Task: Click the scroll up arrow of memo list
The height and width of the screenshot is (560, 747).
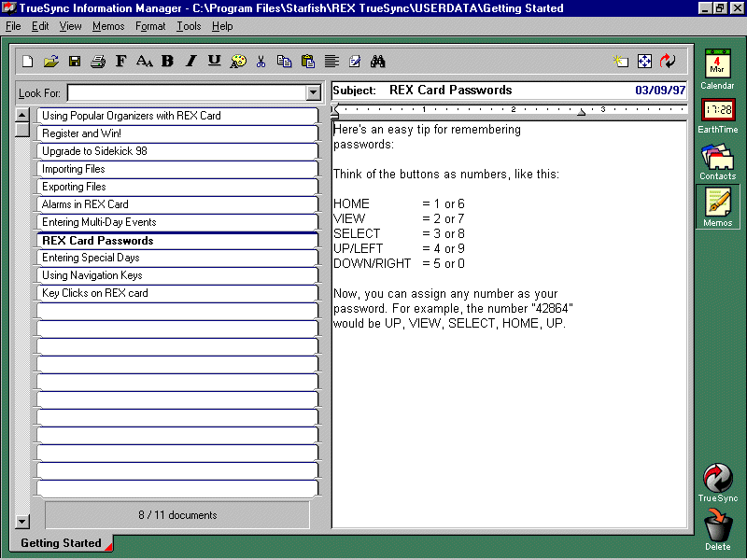Action: (22, 115)
